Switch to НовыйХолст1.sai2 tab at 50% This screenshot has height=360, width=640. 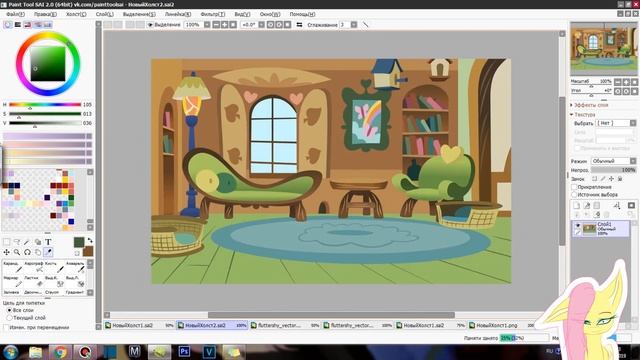[139, 325]
